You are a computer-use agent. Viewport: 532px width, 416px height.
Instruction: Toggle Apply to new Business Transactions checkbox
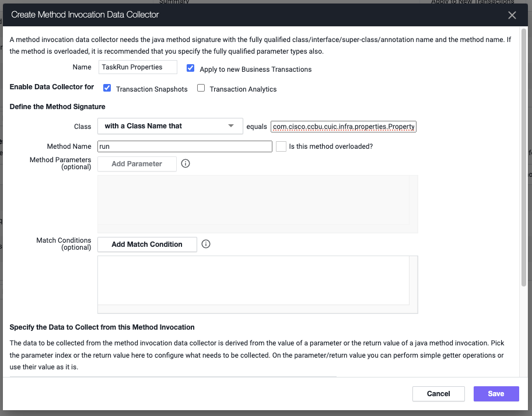point(190,68)
